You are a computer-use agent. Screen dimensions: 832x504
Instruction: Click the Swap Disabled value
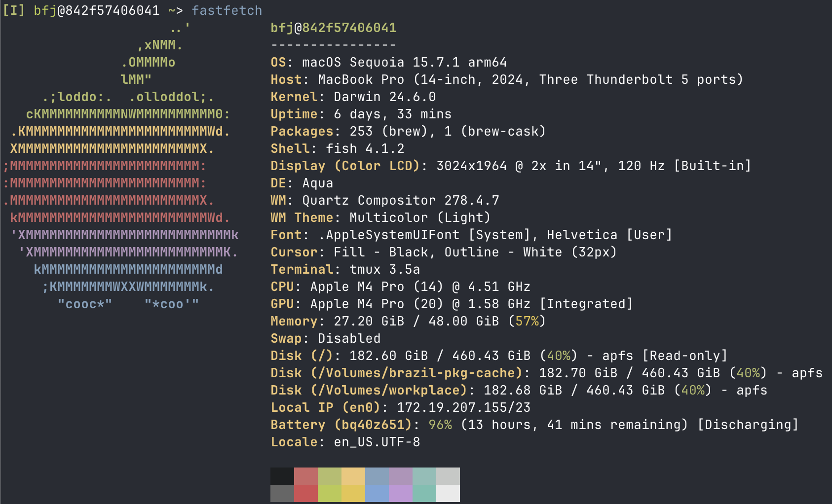(349, 338)
